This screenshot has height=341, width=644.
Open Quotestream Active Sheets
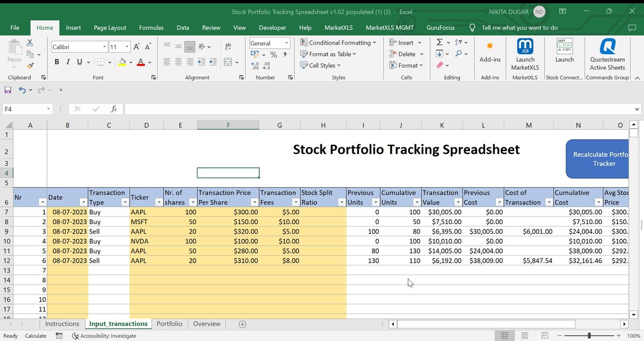[x=608, y=55]
